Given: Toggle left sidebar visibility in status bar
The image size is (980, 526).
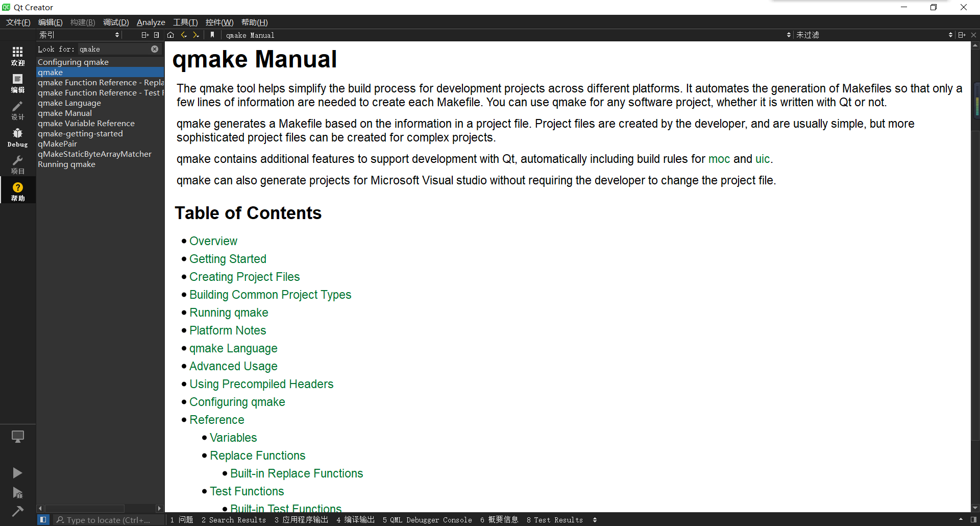Looking at the screenshot, I should pos(43,520).
